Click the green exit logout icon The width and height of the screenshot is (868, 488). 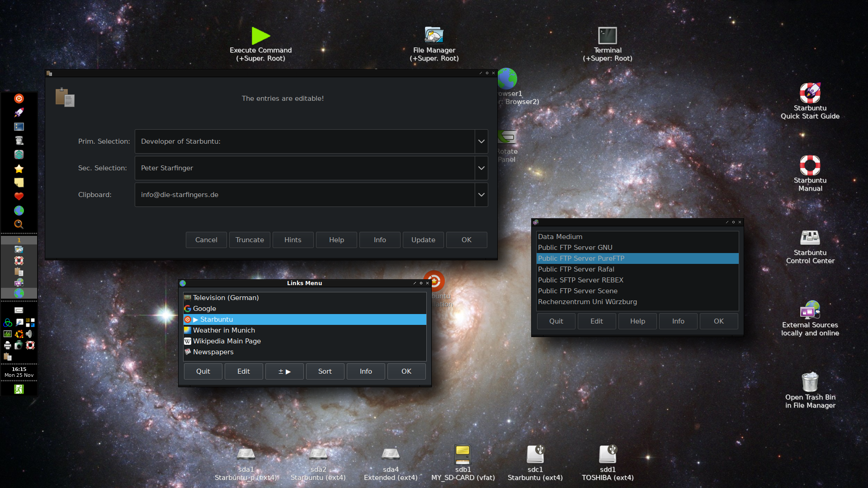click(19, 389)
